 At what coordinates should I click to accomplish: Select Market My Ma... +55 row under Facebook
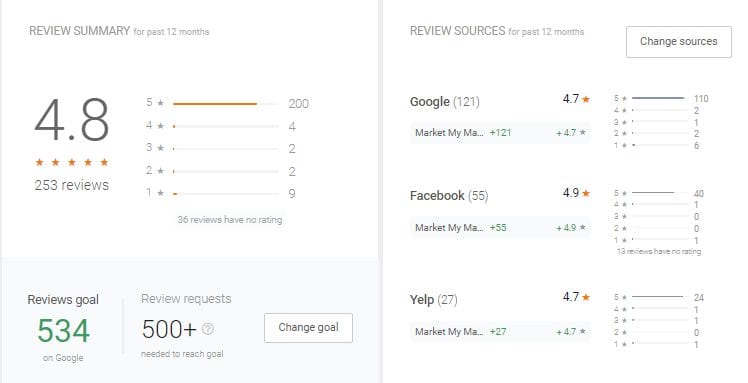(x=500, y=228)
